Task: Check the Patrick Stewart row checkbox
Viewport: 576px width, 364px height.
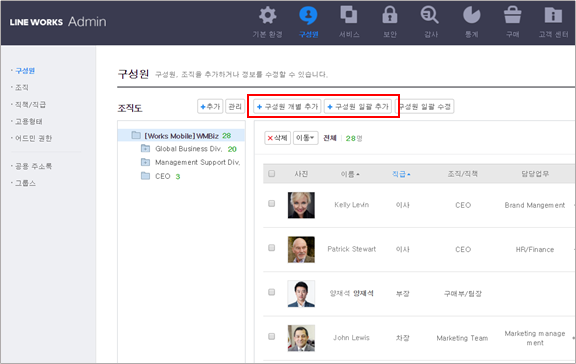Action: [x=271, y=248]
